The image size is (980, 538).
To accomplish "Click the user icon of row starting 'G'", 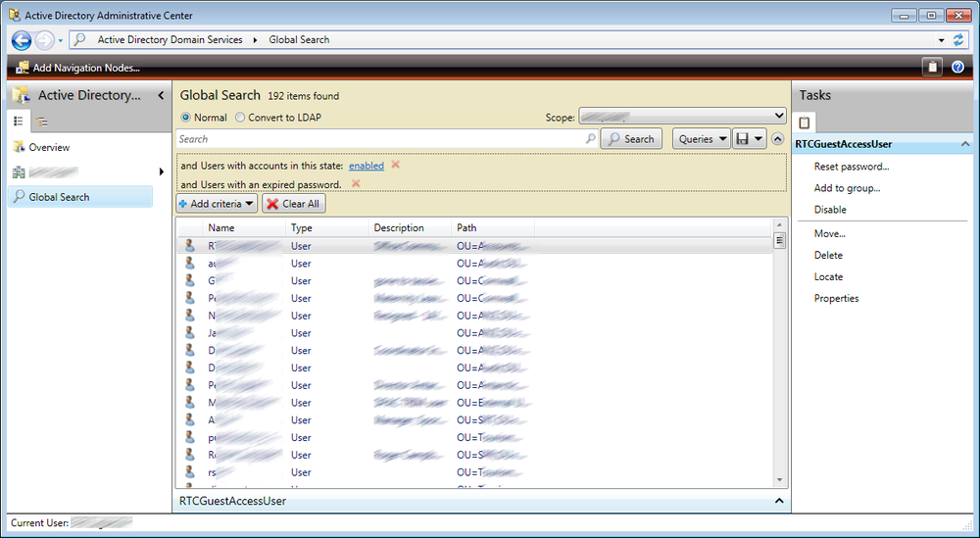I will [189, 280].
